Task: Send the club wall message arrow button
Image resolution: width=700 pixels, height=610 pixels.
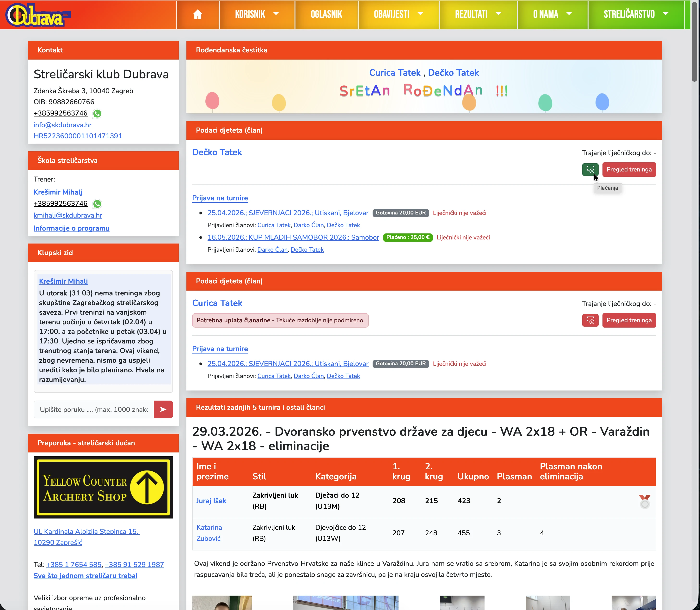Action: coord(163,409)
